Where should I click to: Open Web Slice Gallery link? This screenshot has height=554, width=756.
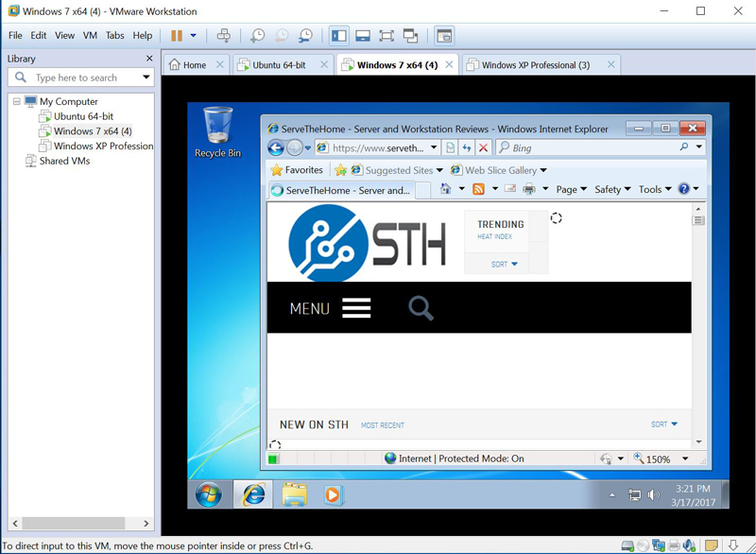pos(499,170)
